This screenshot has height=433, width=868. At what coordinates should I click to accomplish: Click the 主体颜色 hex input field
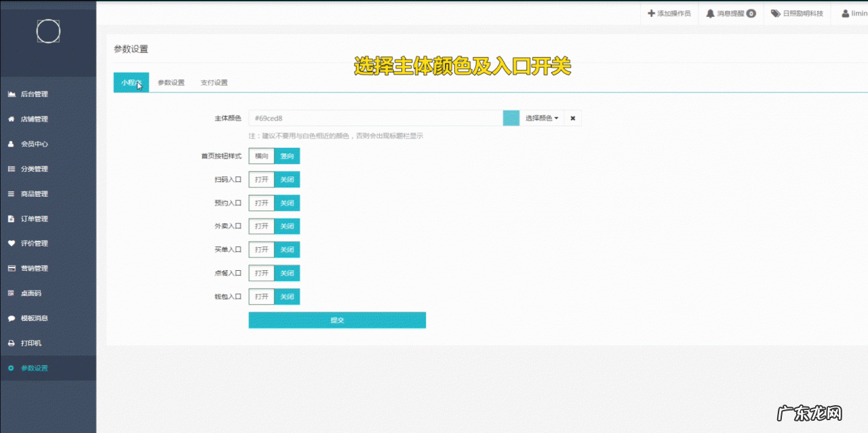(373, 117)
